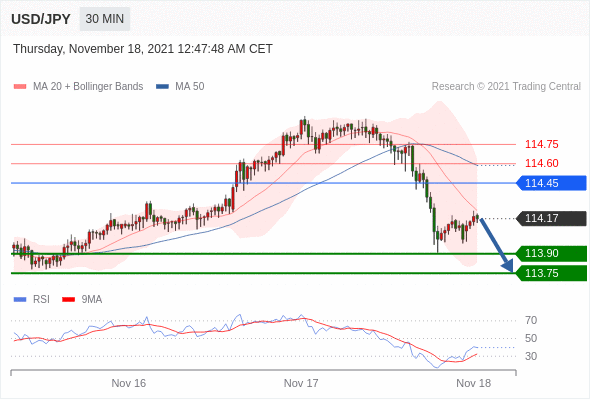
Task: Click the black 114.17 current price tag
Action: (x=552, y=218)
